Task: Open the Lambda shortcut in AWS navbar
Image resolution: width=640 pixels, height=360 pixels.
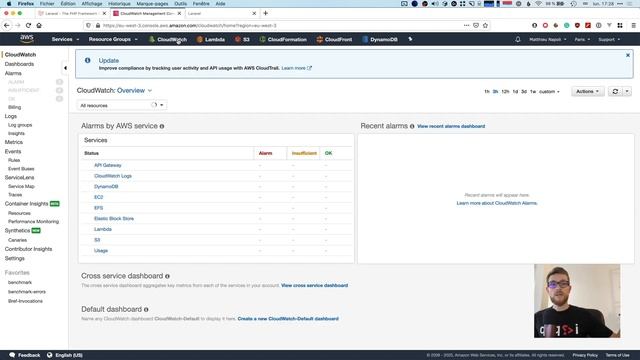Action: (211, 40)
